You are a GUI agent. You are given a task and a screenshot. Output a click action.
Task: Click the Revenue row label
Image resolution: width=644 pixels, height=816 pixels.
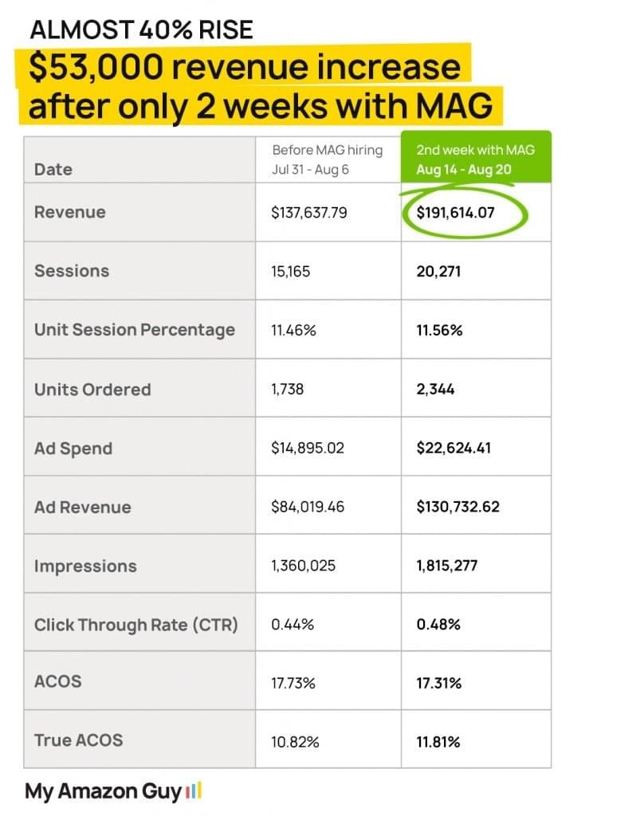click(x=70, y=212)
